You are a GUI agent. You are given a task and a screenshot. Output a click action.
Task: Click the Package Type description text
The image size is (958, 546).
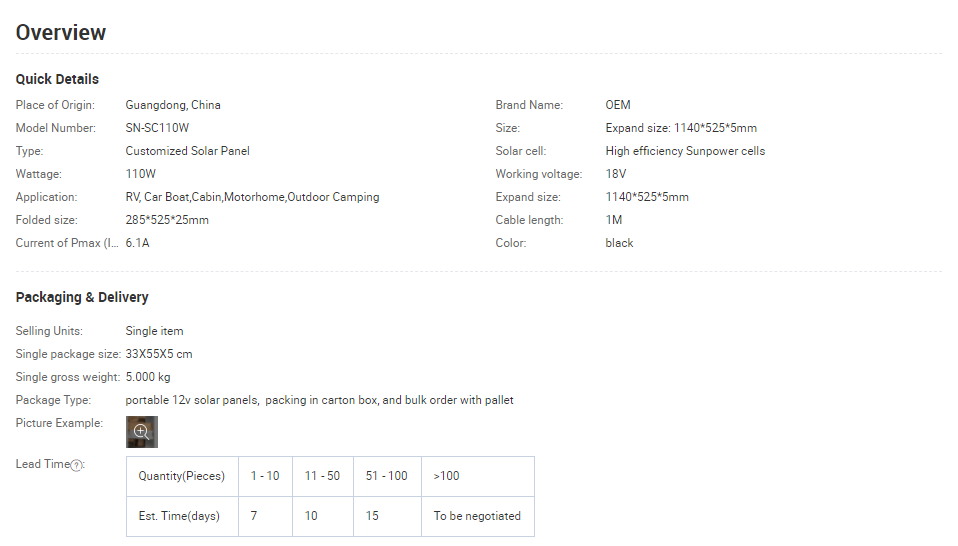[319, 400]
